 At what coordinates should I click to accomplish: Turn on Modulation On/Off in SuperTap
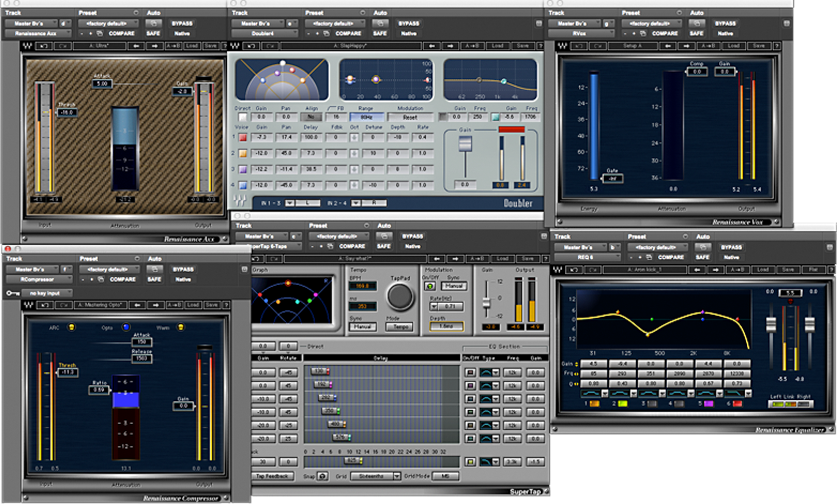(430, 286)
